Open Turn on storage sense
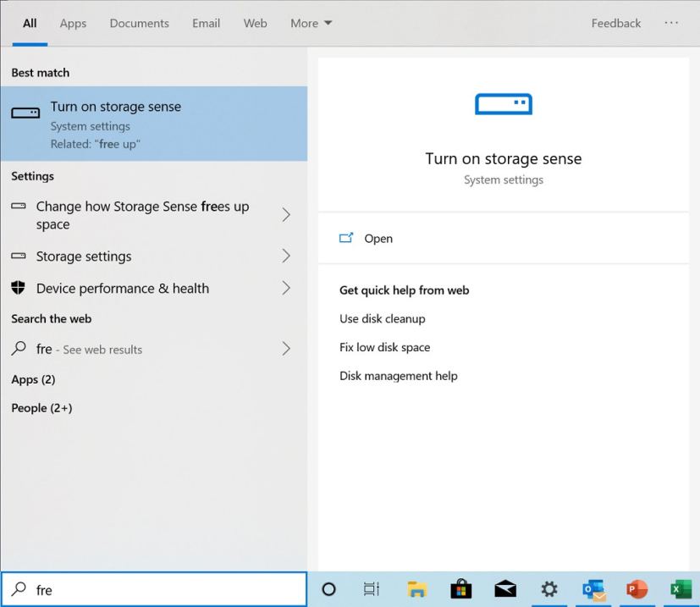This screenshot has height=607, width=700. pyautogui.click(x=116, y=107)
